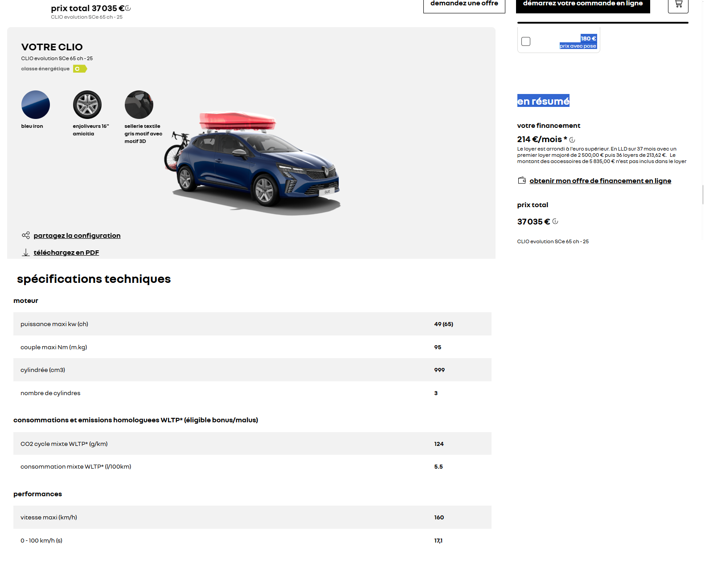Click the 'moteur' section heading
713x588 pixels.
26,301
